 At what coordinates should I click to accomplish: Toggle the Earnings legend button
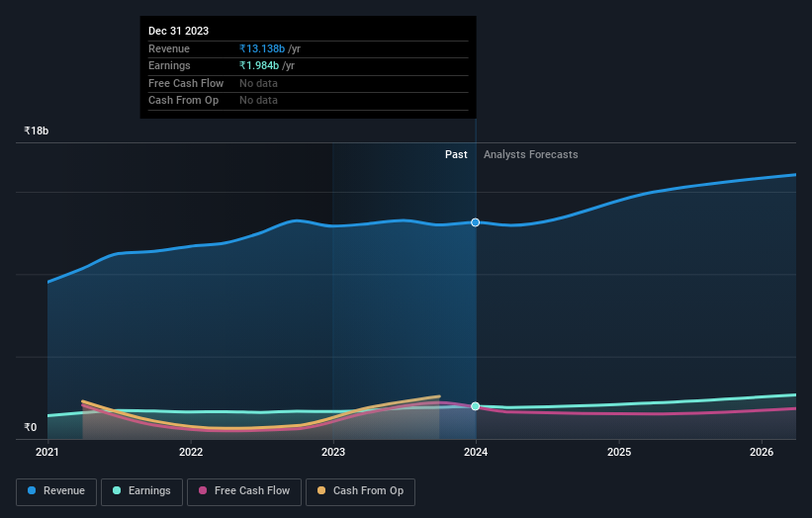click(141, 491)
